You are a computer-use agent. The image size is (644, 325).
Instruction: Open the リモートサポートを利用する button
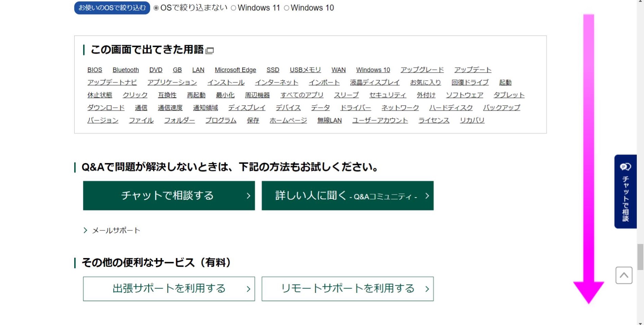coord(347,289)
